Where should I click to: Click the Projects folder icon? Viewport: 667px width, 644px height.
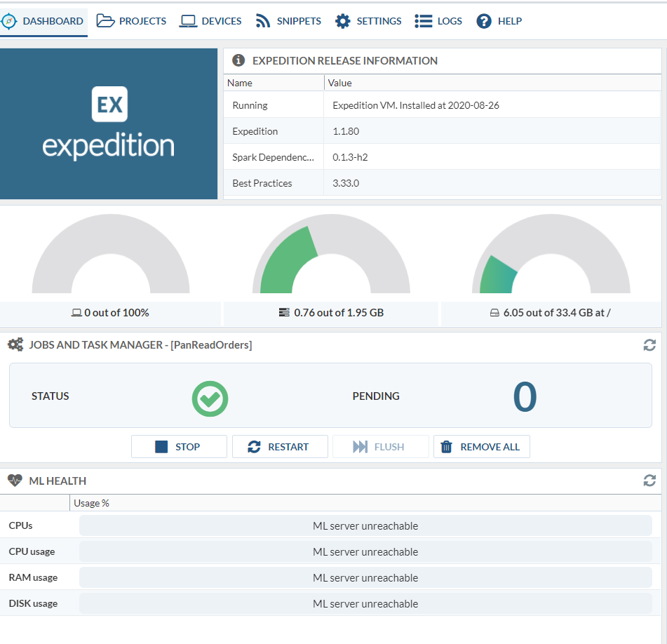pos(105,21)
